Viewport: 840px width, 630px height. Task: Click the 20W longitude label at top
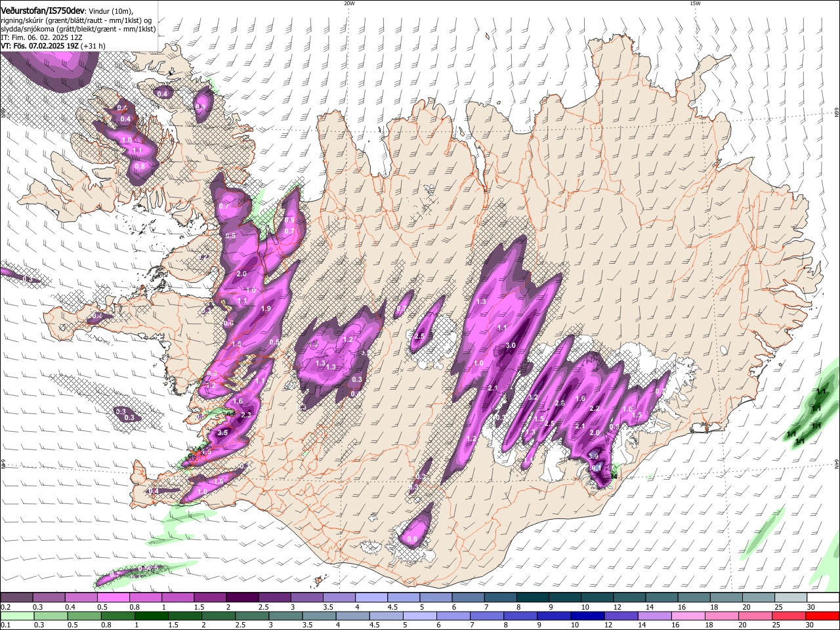pos(349,3)
